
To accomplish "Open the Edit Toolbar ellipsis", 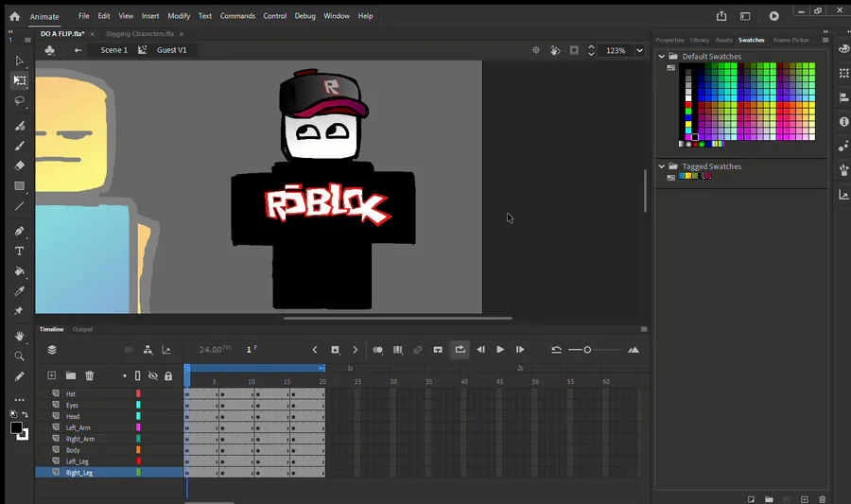I will point(20,400).
